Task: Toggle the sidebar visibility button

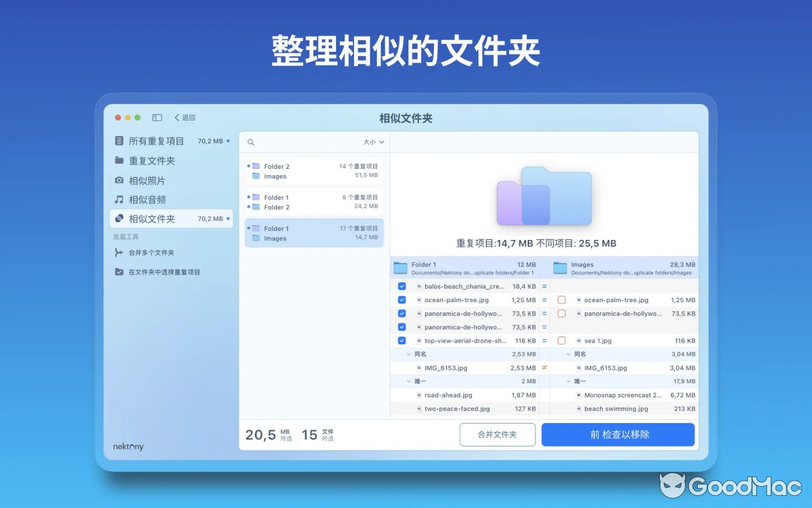Action: tap(155, 117)
